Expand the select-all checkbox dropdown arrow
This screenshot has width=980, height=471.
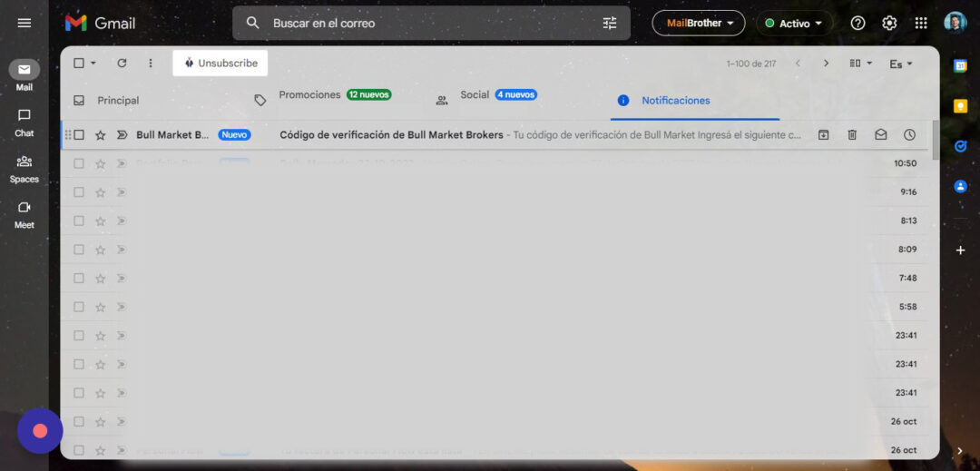click(93, 64)
